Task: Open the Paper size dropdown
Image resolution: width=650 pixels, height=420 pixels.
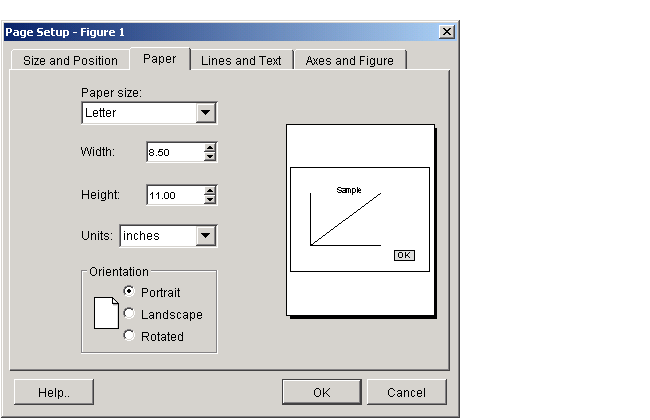Action: 206,113
